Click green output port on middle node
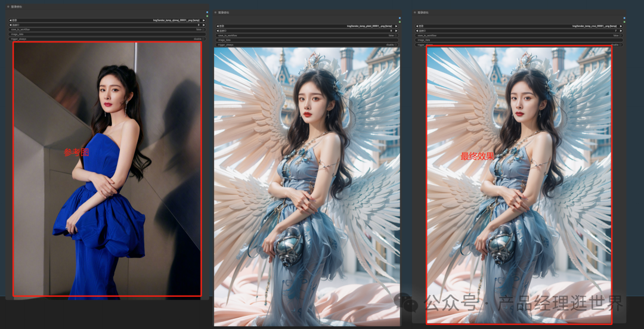Viewport: 644px width, 329px height. pos(400,22)
